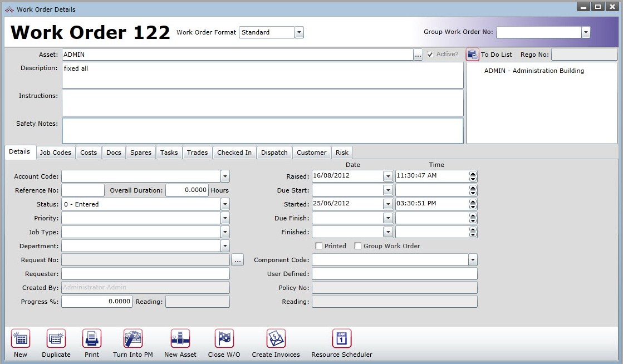Open the Raised date picker dropdown
623x364 pixels.
tap(388, 176)
